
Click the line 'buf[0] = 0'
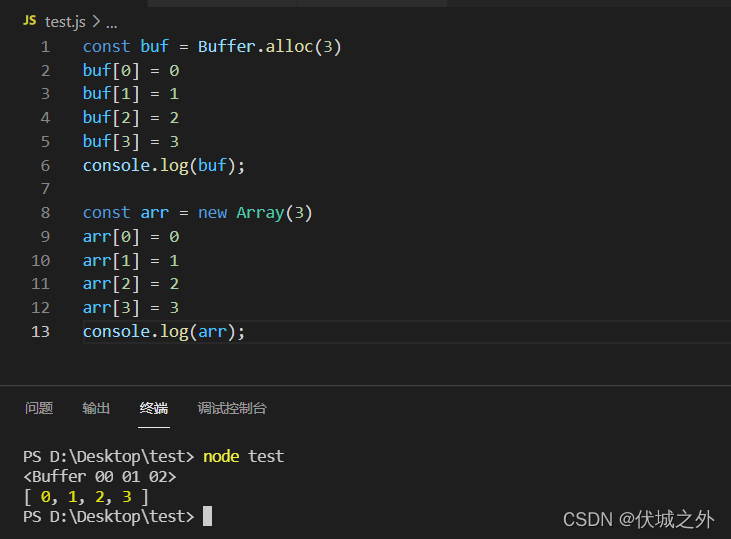click(131, 70)
